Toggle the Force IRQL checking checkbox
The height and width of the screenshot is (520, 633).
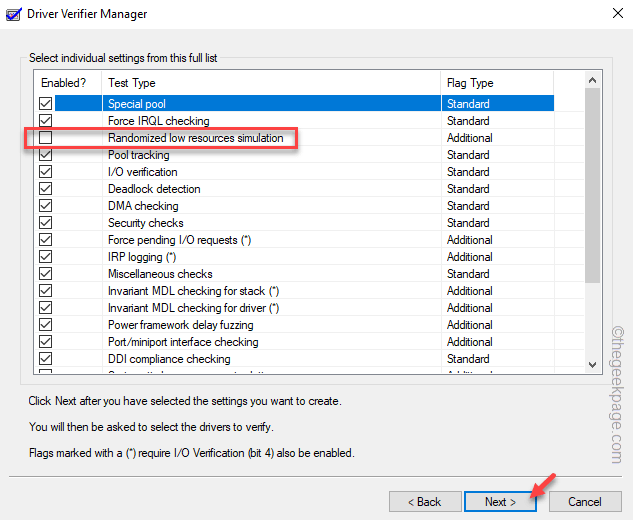point(45,121)
